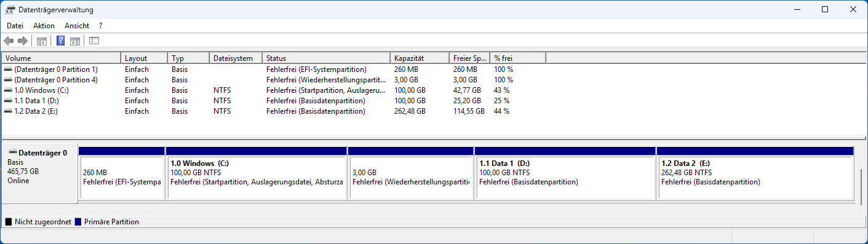Click drive icon beside 1.0 Windows (C:)

point(8,90)
